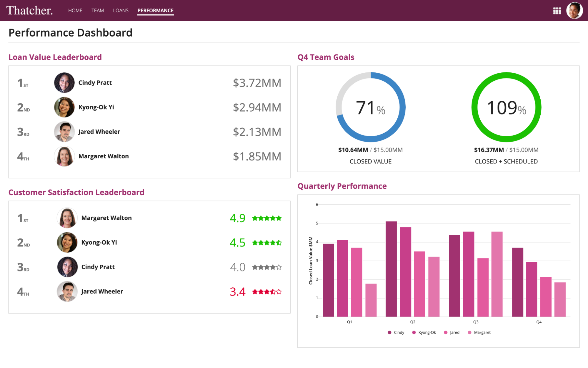Click the 3.4 satisfaction score
The width and height of the screenshot is (588, 368).
[237, 292]
